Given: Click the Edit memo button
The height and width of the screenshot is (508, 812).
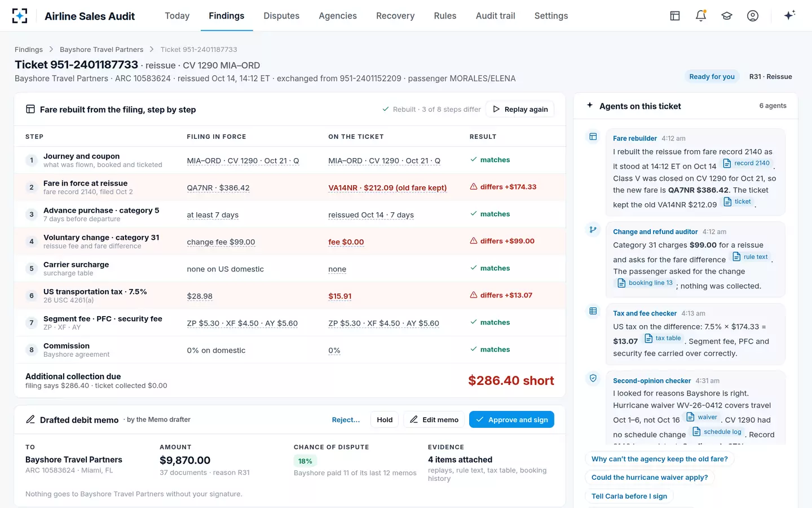Looking at the screenshot, I should (434, 419).
